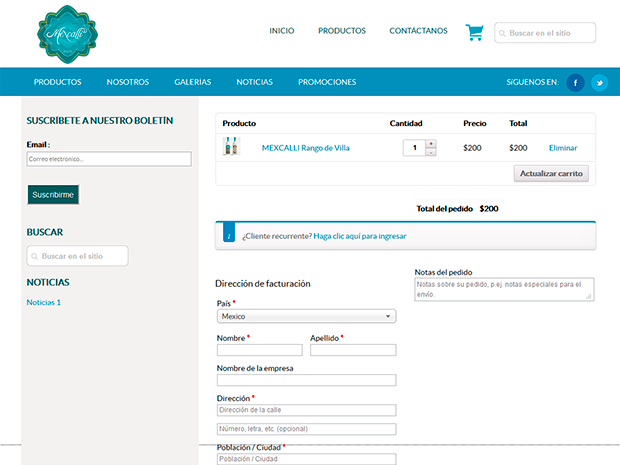Open PROMOCIONES in the blue navigation bar
Image resolution: width=620 pixels, height=465 pixels.
click(327, 82)
